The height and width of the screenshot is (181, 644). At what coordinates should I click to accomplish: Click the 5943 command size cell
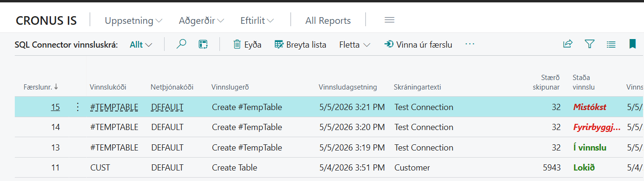tap(551, 168)
